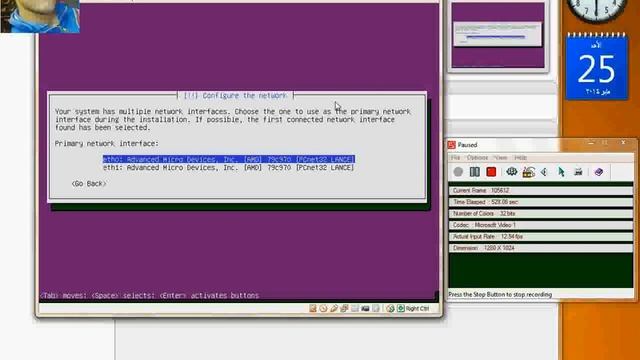
Task: Click the Pause button in CamStudio toolbar
Action: pyautogui.click(x=475, y=172)
